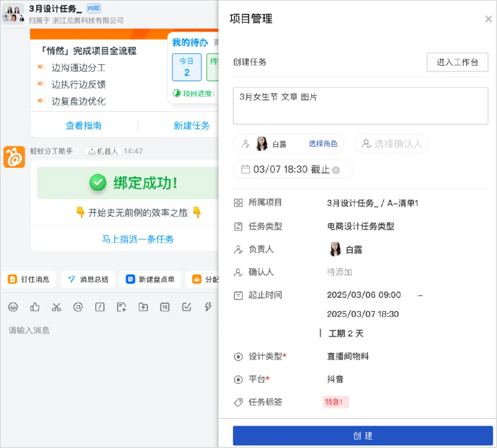This screenshot has width=497, height=448.
Task: Click the thumbs-up icon in chat toolbar
Action: click(x=35, y=307)
